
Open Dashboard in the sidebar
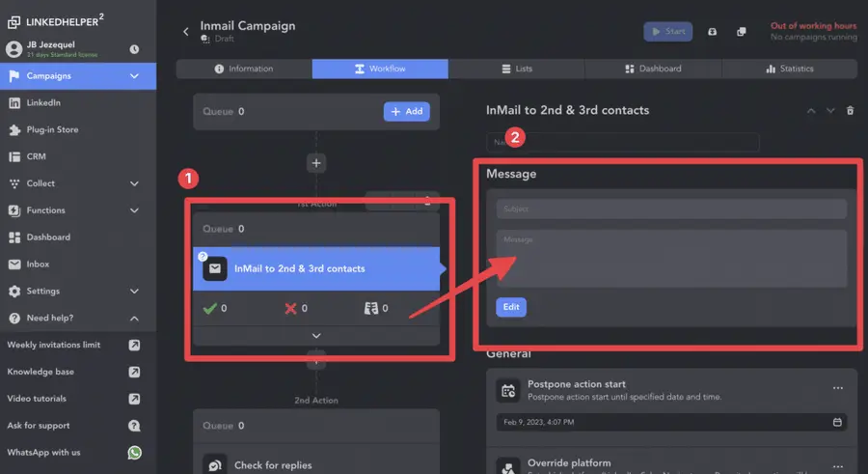[x=78, y=237]
